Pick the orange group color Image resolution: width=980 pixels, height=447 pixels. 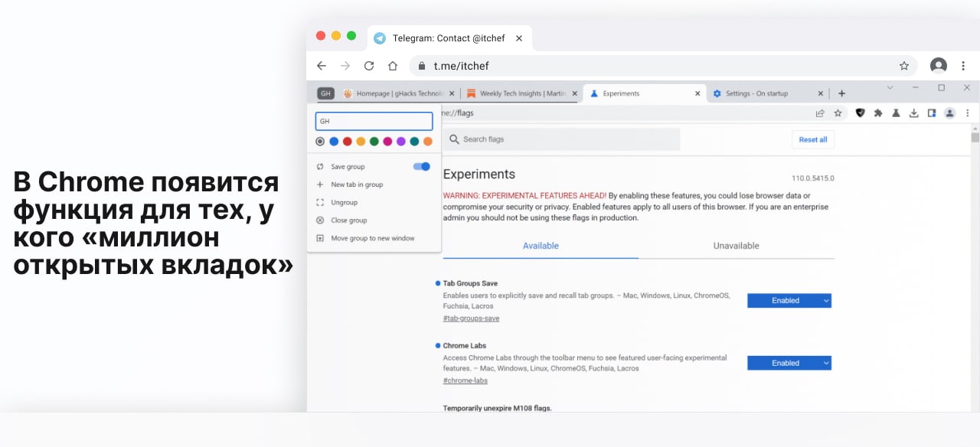click(427, 141)
